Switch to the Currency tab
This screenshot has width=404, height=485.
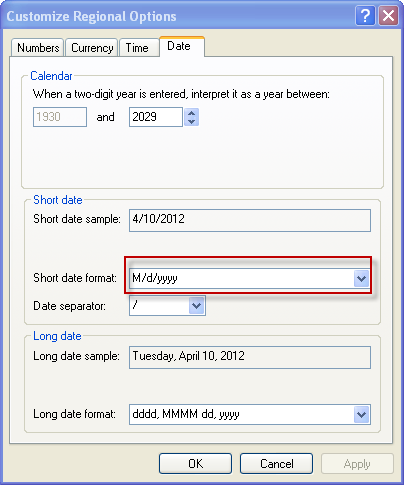point(92,48)
